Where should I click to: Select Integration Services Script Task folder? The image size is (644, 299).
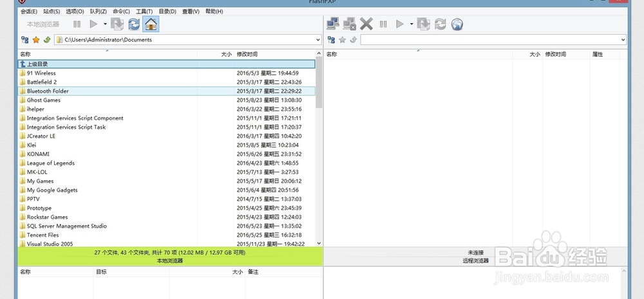pos(167,127)
